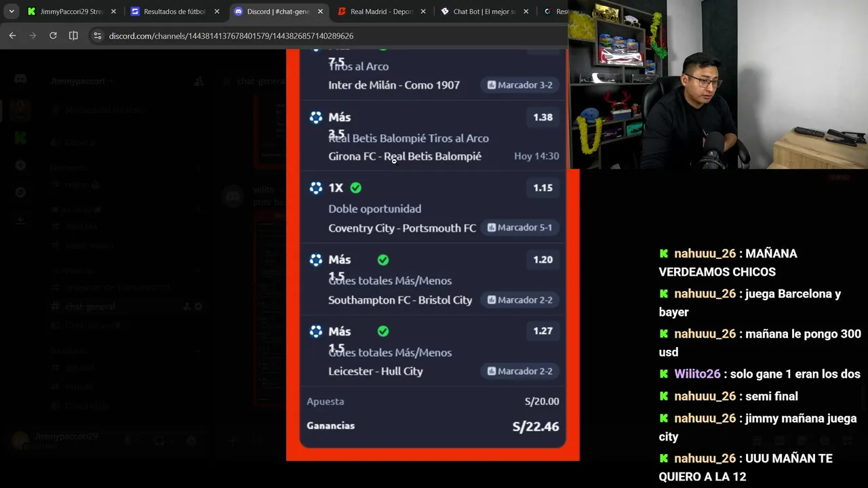Click the soccer ball icon on the 1X bet

point(316,188)
